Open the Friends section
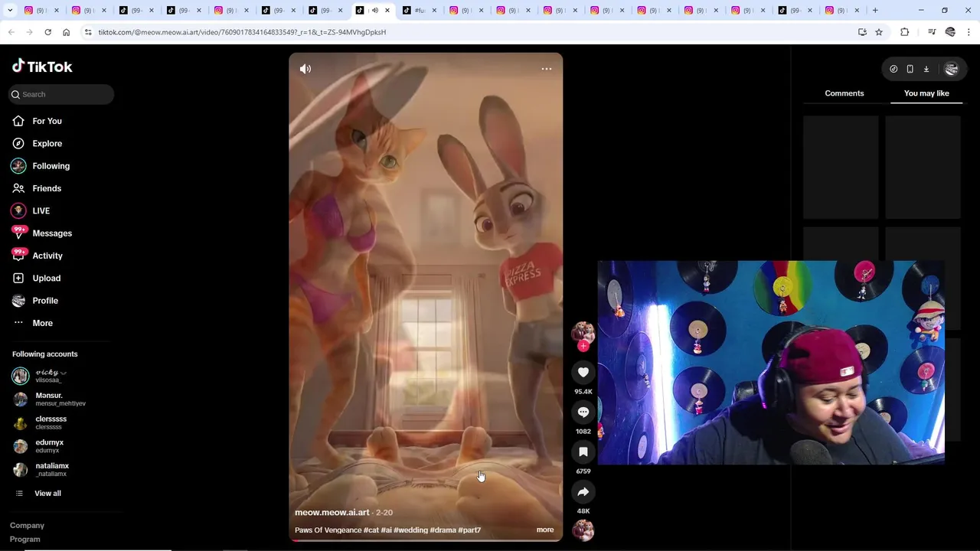Screen dimensions: 980x551 47,188
